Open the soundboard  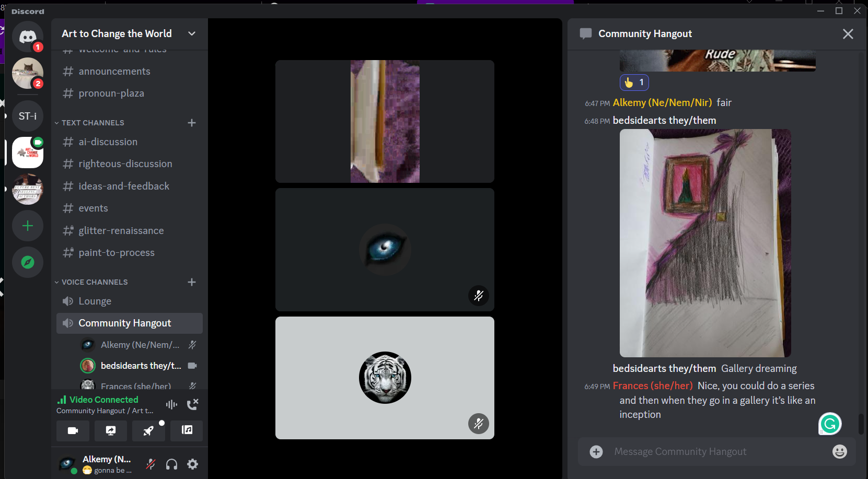187,430
